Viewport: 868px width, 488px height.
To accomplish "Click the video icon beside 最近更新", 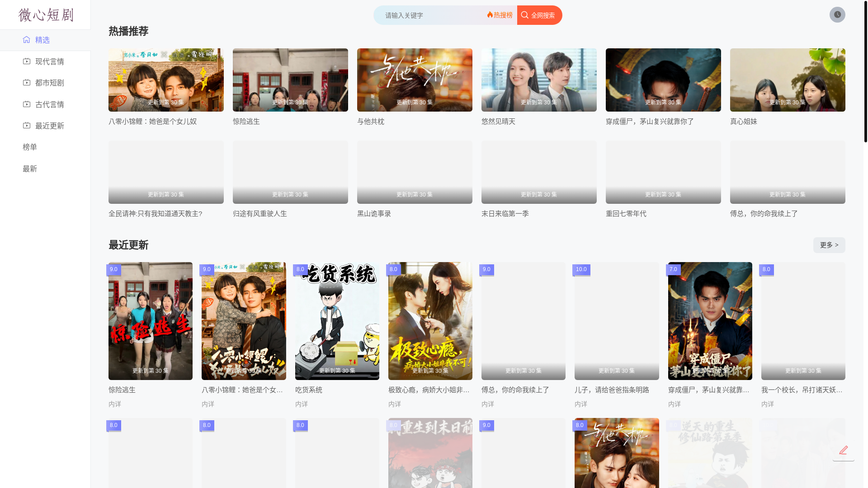I will (x=27, y=125).
